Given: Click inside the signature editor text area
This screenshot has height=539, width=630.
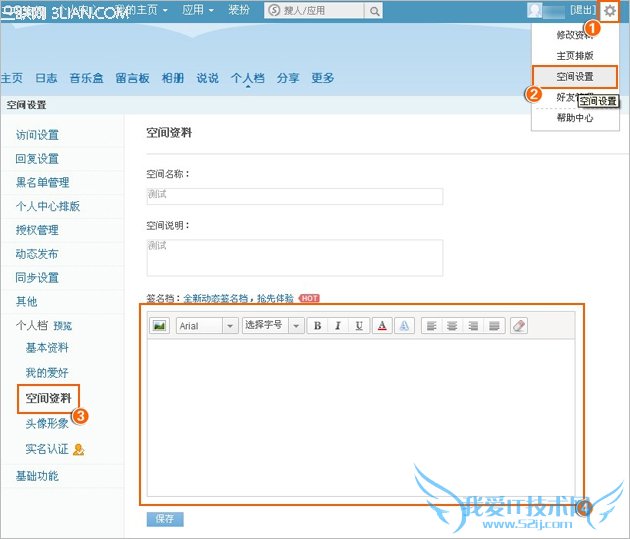Looking at the screenshot, I should coord(361,418).
